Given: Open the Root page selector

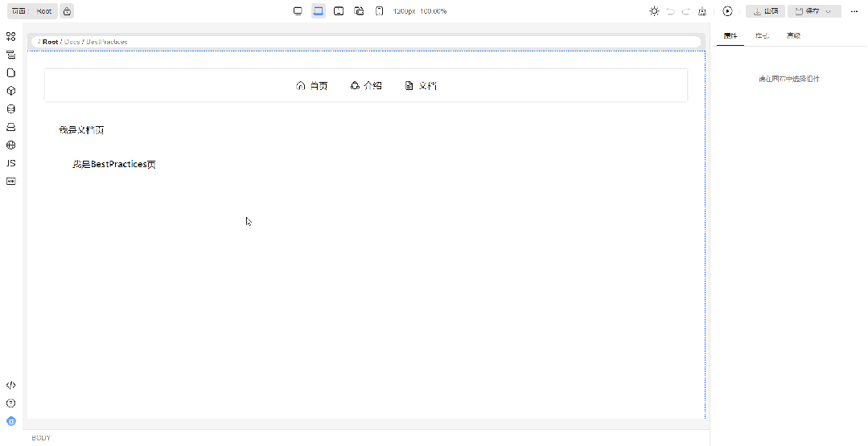Looking at the screenshot, I should coord(31,11).
